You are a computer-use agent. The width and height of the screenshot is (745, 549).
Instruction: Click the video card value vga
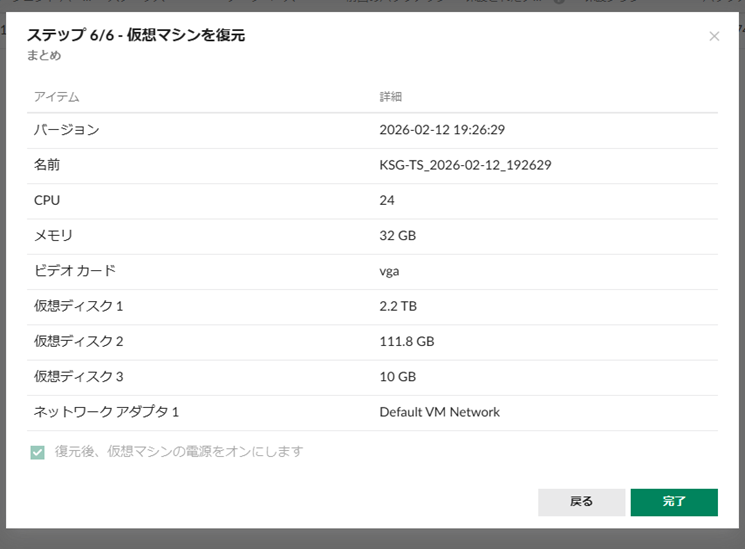(390, 271)
